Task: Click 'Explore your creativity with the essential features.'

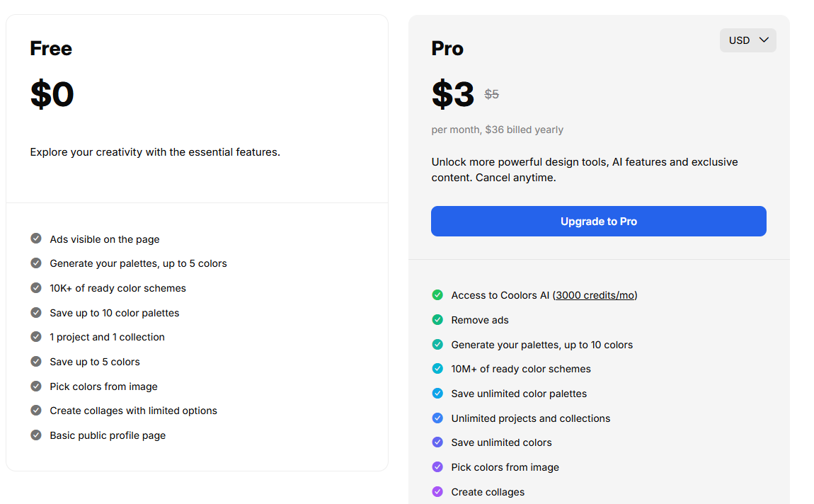Action: (x=155, y=152)
